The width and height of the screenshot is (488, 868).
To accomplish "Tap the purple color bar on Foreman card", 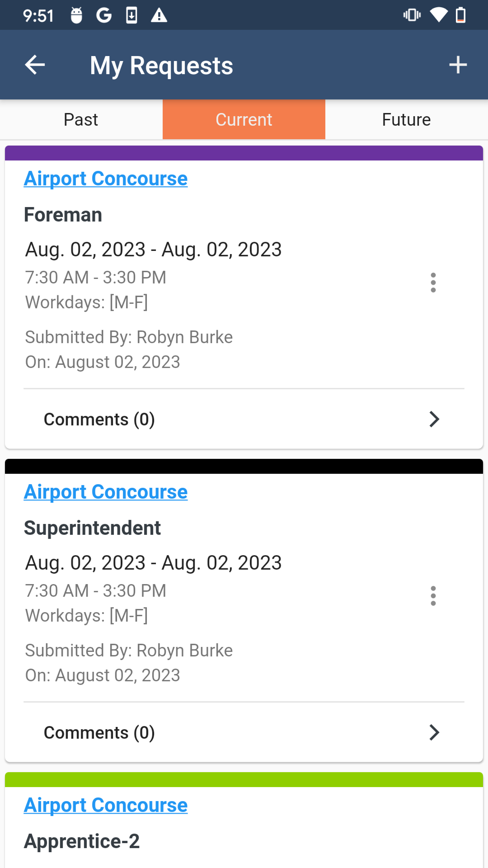I will pyautogui.click(x=244, y=153).
